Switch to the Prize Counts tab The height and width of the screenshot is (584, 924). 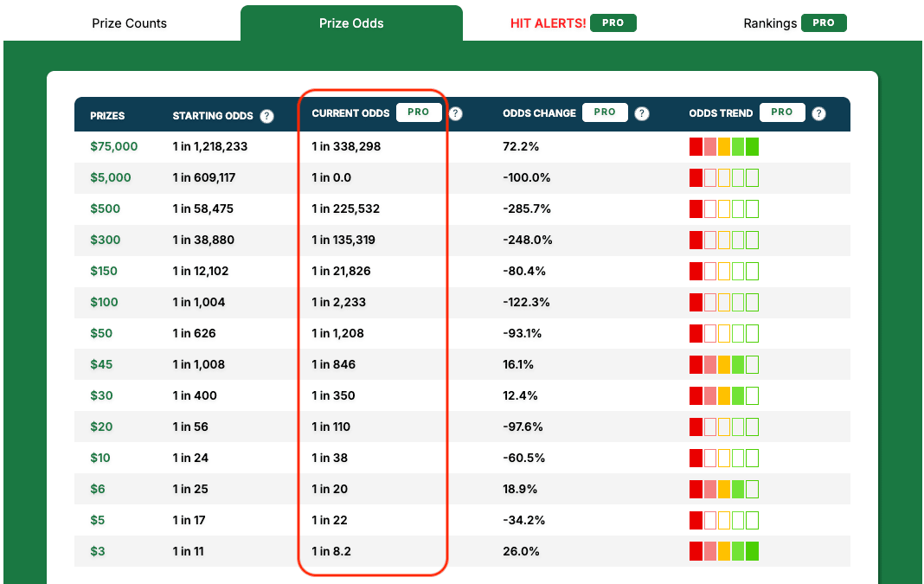click(x=129, y=23)
